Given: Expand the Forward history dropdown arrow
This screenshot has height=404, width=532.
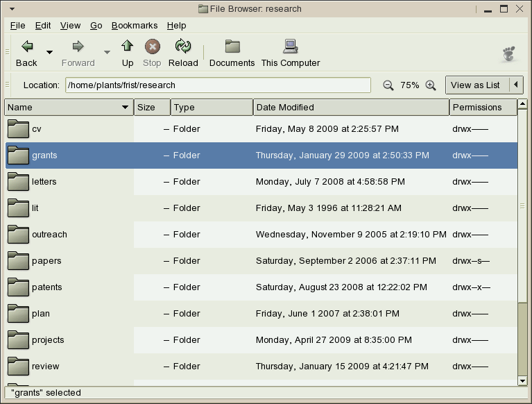Looking at the screenshot, I should tap(107, 52).
